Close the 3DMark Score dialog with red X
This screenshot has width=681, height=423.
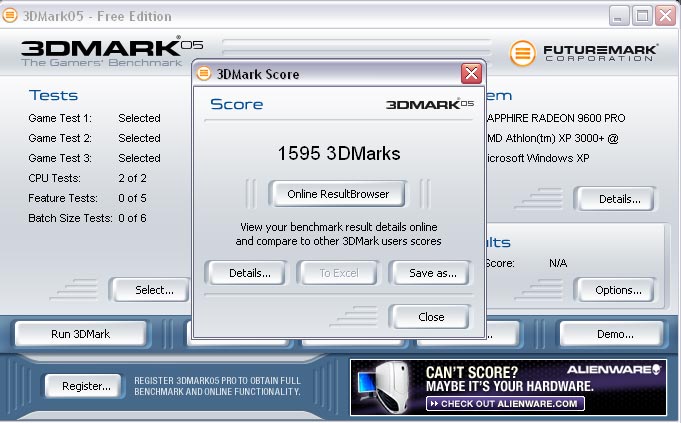point(471,73)
